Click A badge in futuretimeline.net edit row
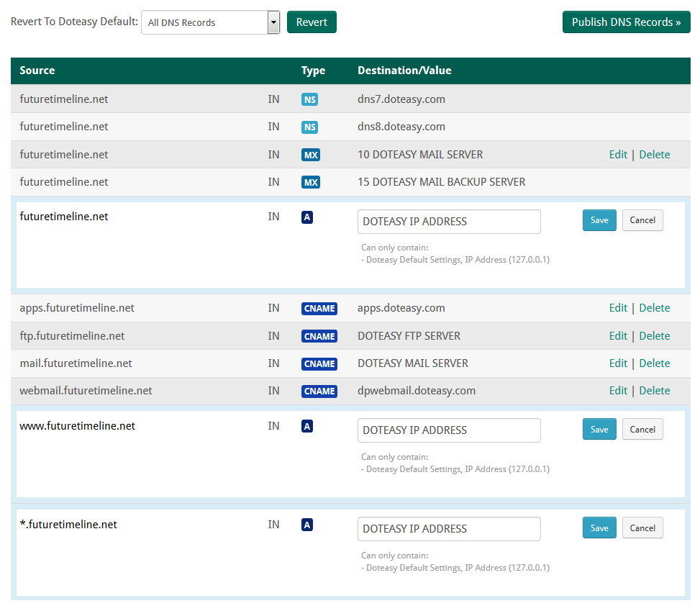Screen dimensions: 700x611 coord(307,217)
